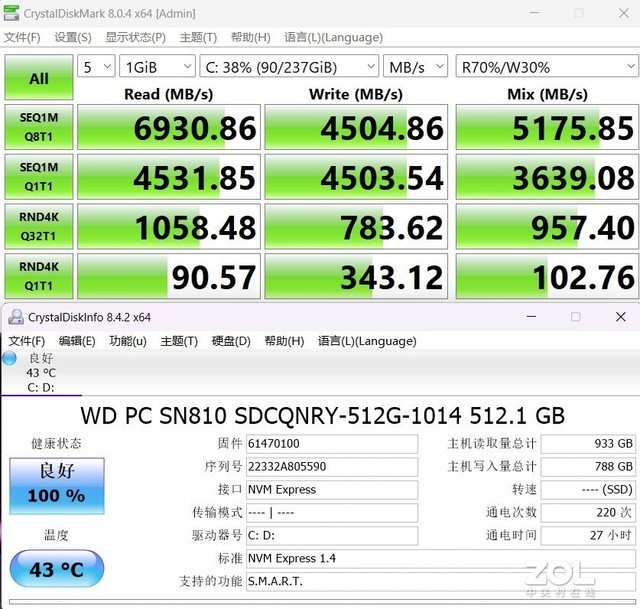The width and height of the screenshot is (640, 609).
Task: Open 帮助(H) menu in CrystalDiskMark
Action: point(251,38)
